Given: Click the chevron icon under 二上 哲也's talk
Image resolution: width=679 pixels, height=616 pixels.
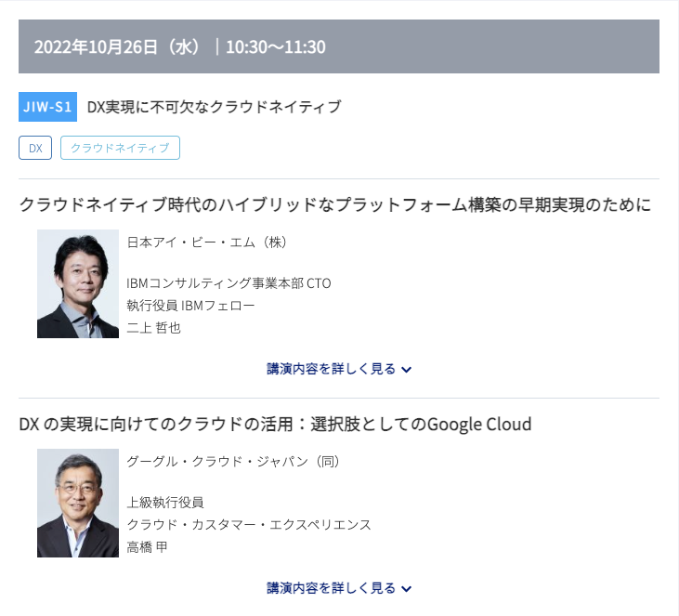Looking at the screenshot, I should tap(406, 370).
